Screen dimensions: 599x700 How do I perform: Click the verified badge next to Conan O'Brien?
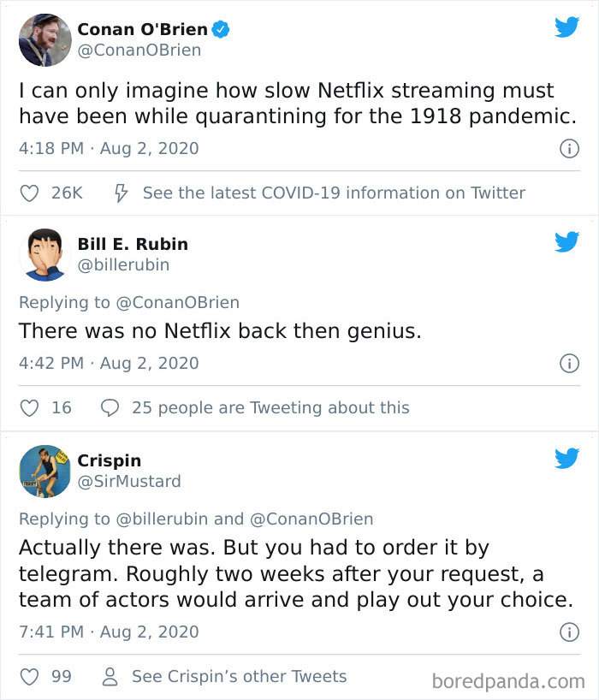pos(222,27)
